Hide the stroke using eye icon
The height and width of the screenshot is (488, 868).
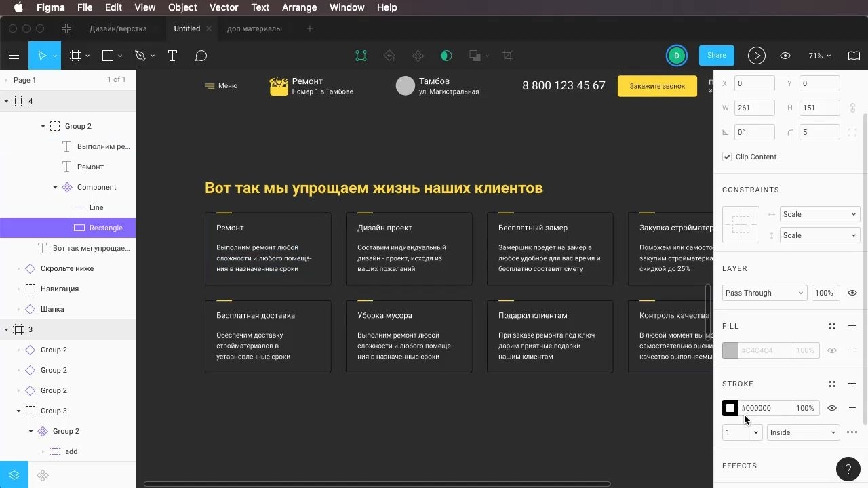tap(832, 408)
